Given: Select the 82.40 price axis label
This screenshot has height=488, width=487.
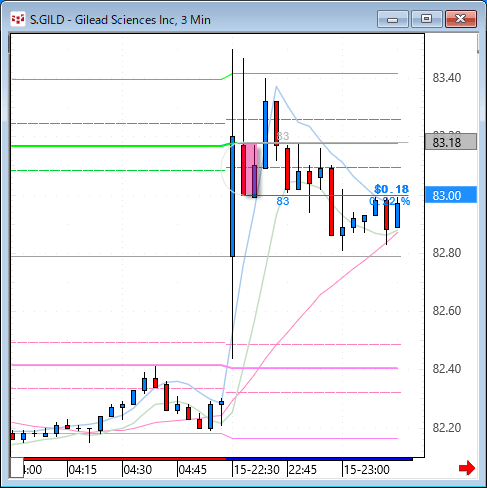Looking at the screenshot, I should (x=447, y=369).
